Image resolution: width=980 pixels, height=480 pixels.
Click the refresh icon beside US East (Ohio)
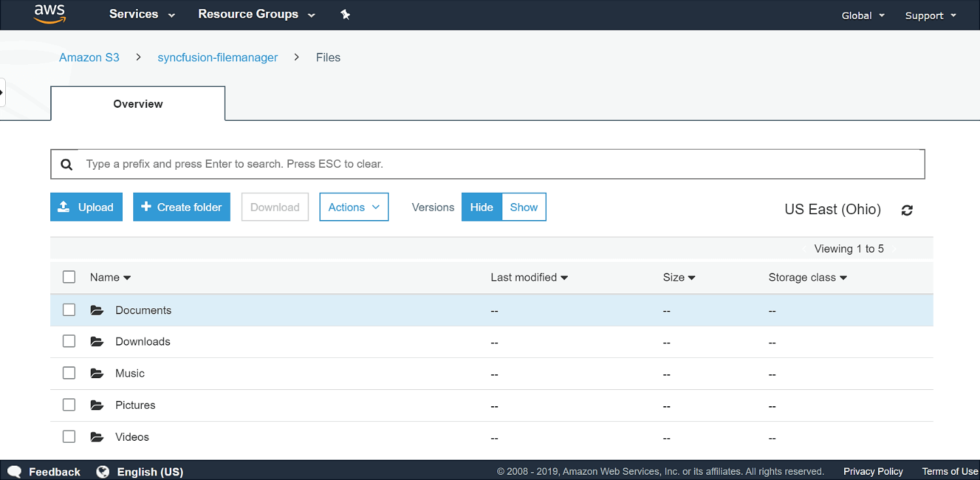[x=907, y=210]
